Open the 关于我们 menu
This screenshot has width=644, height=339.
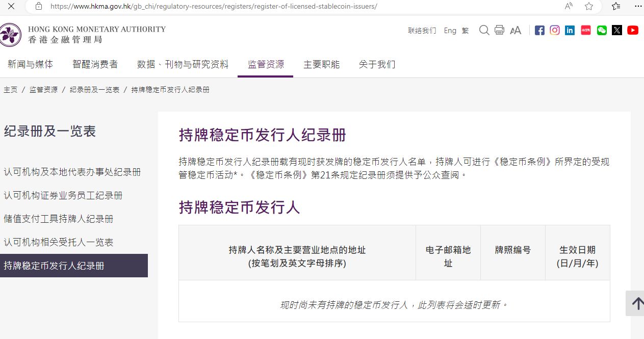tap(377, 64)
